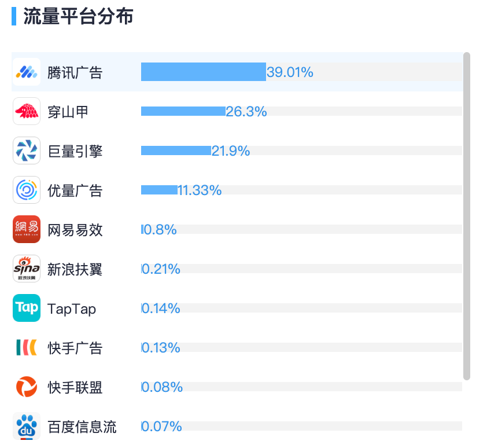Open the 网易易效 red icon

27,229
